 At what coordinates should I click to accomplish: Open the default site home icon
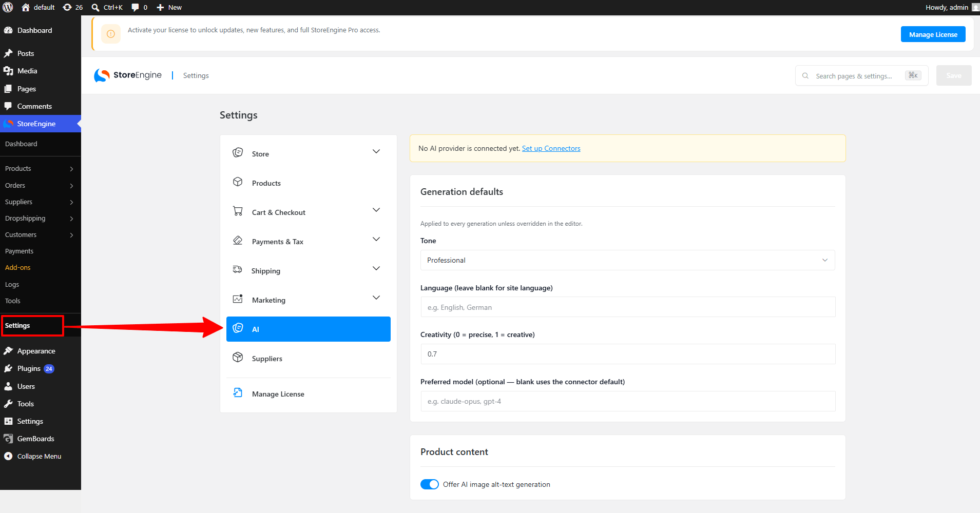[x=26, y=7]
